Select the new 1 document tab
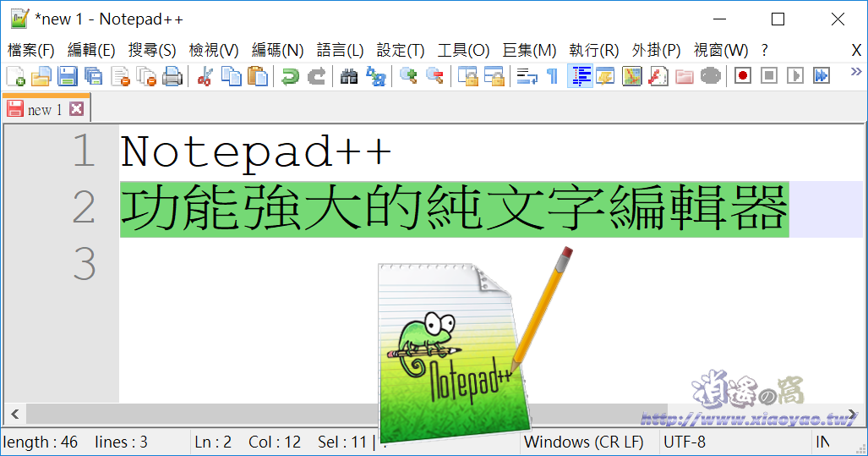868x456 pixels. point(46,109)
